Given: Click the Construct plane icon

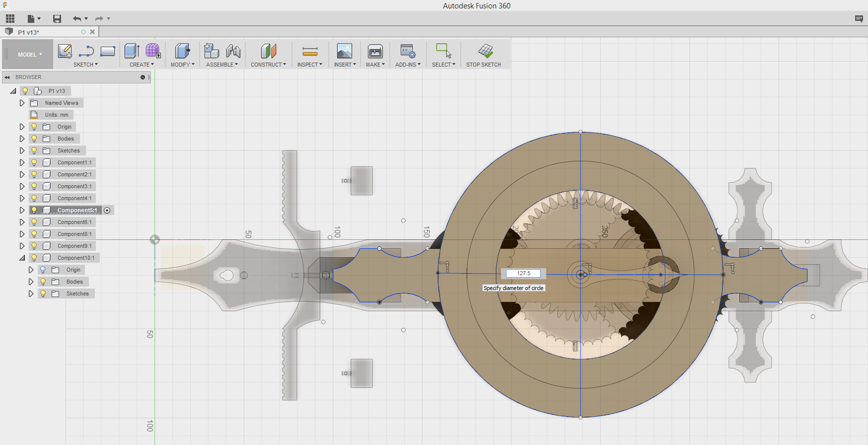Looking at the screenshot, I should pyautogui.click(x=268, y=51).
